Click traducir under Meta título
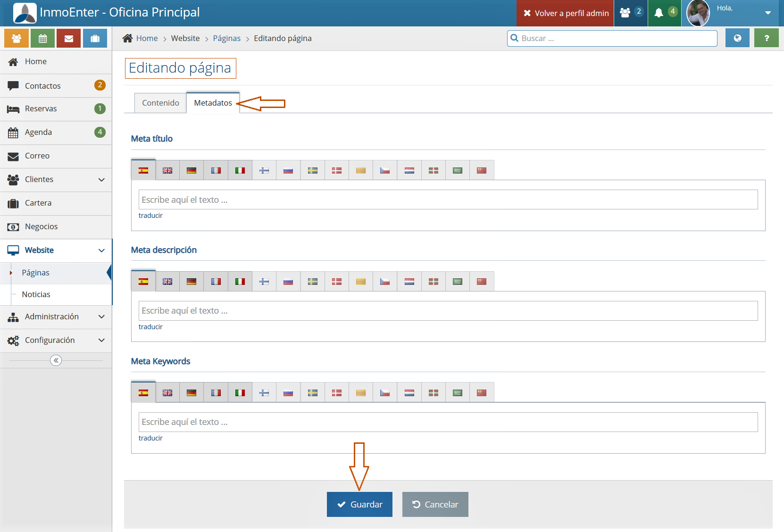 coord(150,216)
